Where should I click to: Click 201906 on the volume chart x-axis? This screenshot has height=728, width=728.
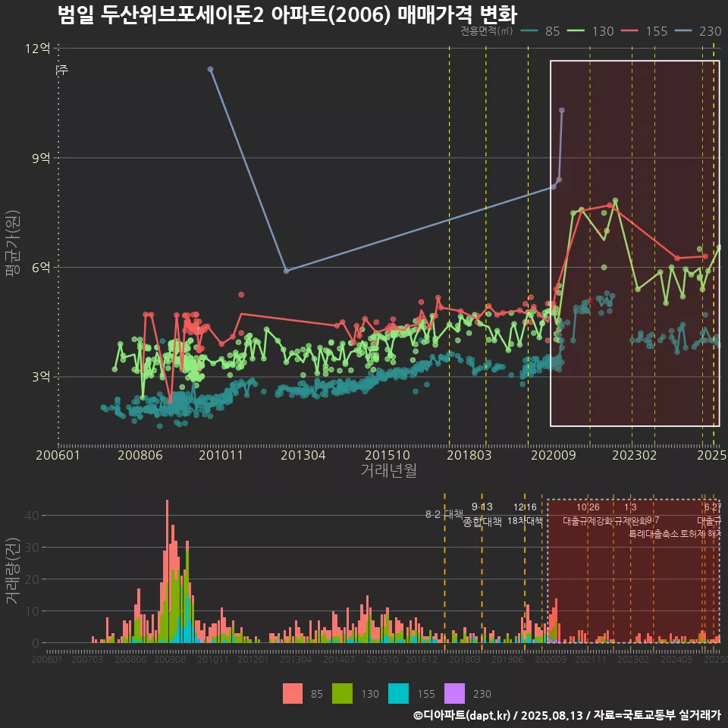507,659
